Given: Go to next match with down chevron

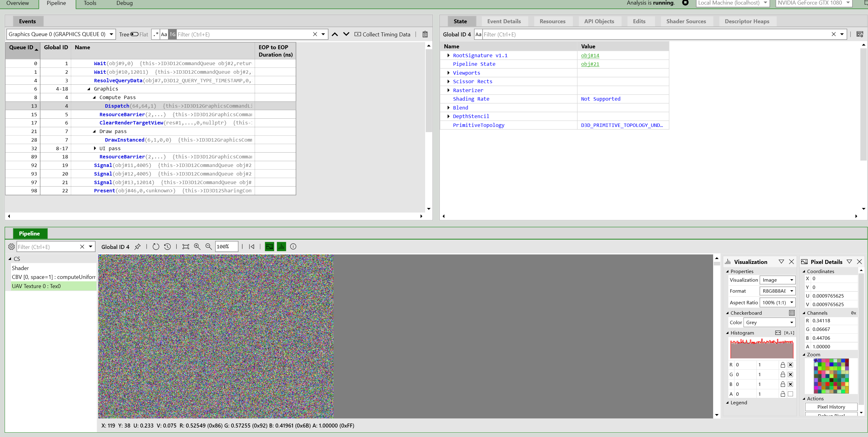Looking at the screenshot, I should click(x=346, y=34).
